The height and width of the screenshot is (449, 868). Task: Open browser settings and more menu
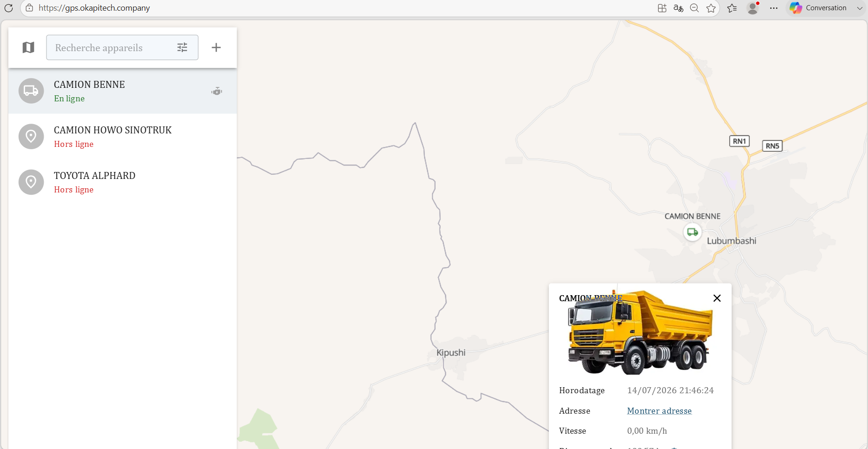pyautogui.click(x=774, y=8)
